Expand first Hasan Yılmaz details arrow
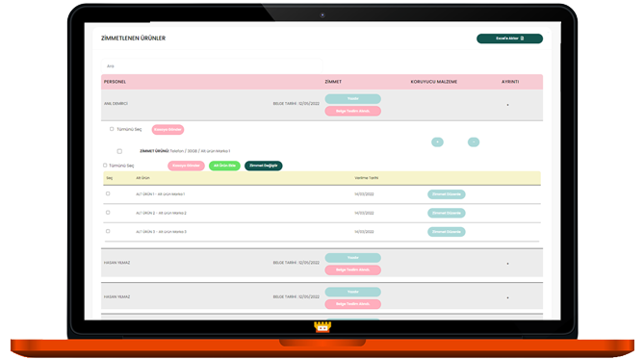Screen dimensions: 644x359 click(x=507, y=264)
